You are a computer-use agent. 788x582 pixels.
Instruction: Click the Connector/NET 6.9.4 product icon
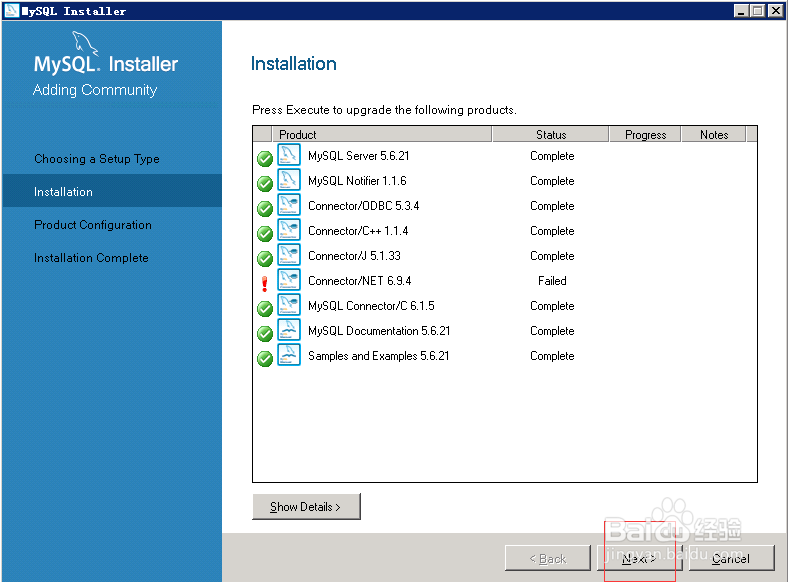click(x=289, y=280)
